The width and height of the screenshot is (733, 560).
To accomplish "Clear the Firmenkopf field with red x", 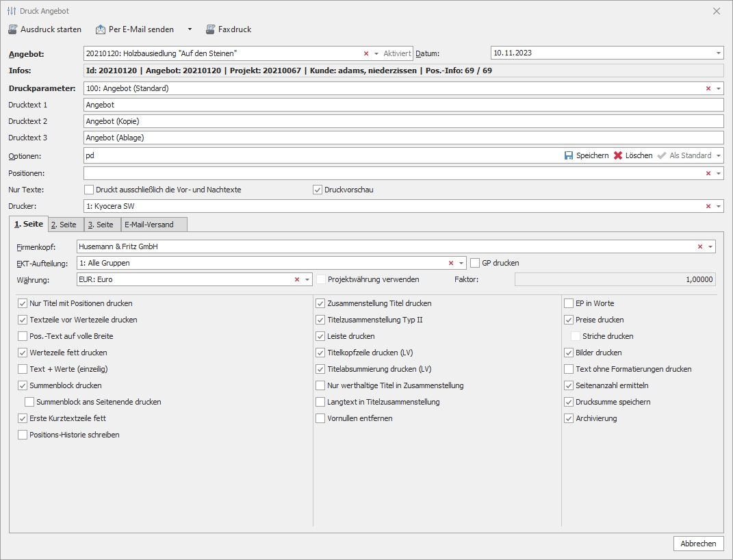I will point(700,246).
